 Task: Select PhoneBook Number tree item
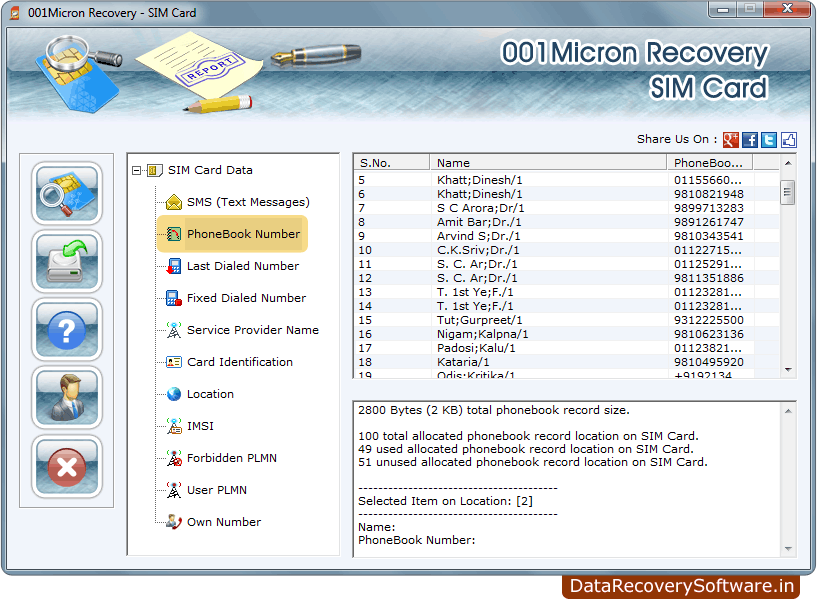(243, 234)
